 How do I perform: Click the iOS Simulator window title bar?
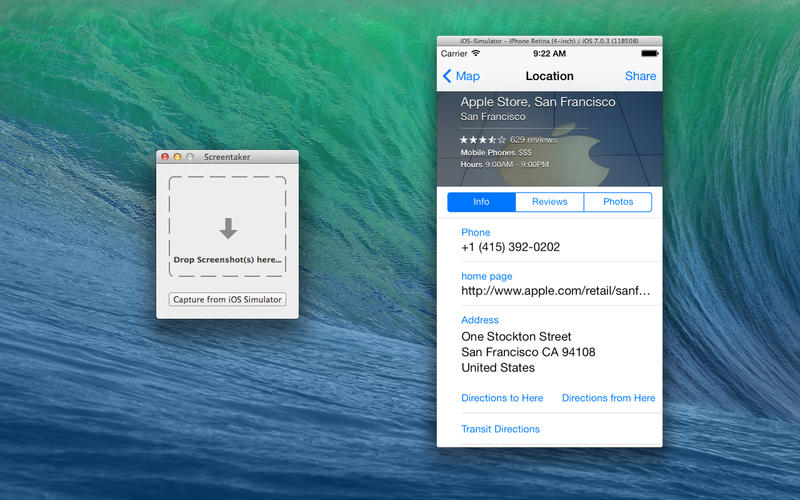pos(549,41)
